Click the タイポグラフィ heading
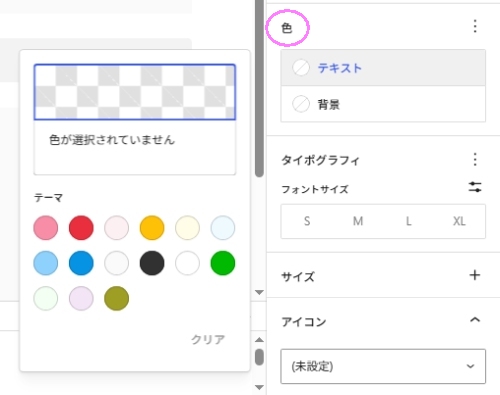Image resolution: width=500 pixels, height=395 pixels. pos(320,160)
